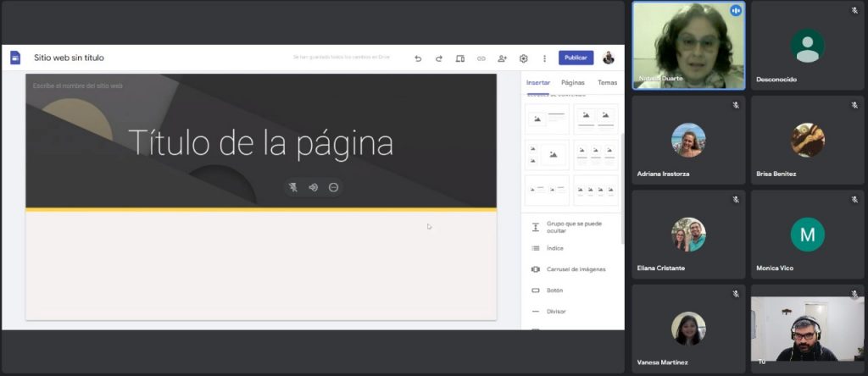Open the device preview icon

460,58
